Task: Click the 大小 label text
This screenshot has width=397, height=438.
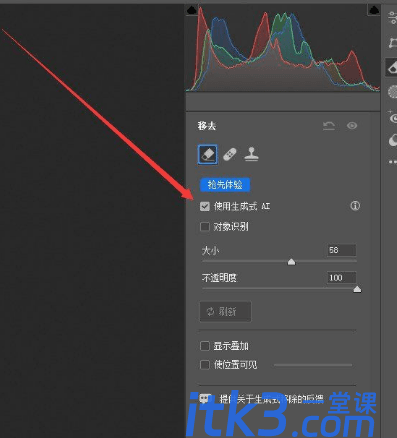Action: point(210,250)
